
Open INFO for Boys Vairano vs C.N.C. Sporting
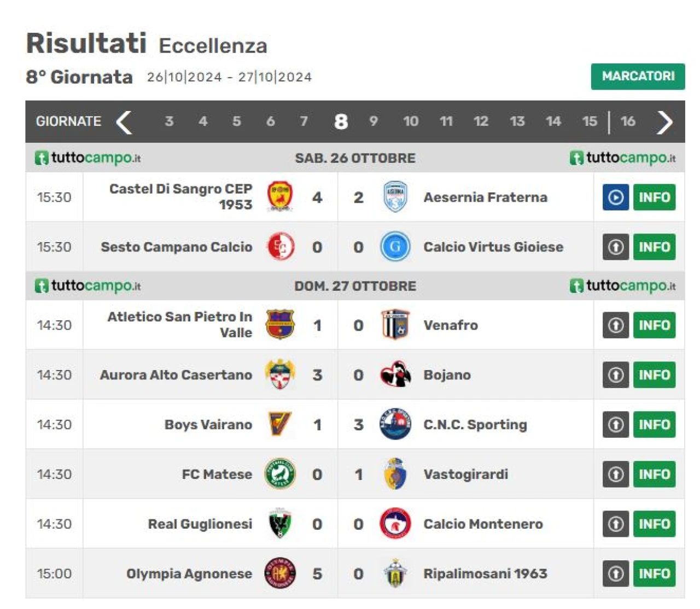coord(654,425)
